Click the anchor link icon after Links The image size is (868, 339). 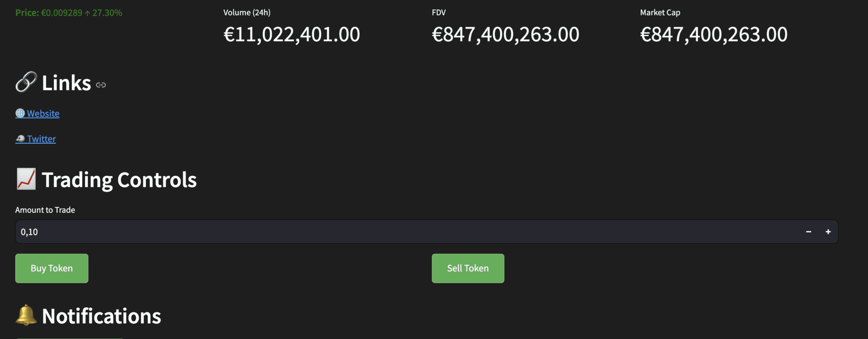[x=101, y=85]
